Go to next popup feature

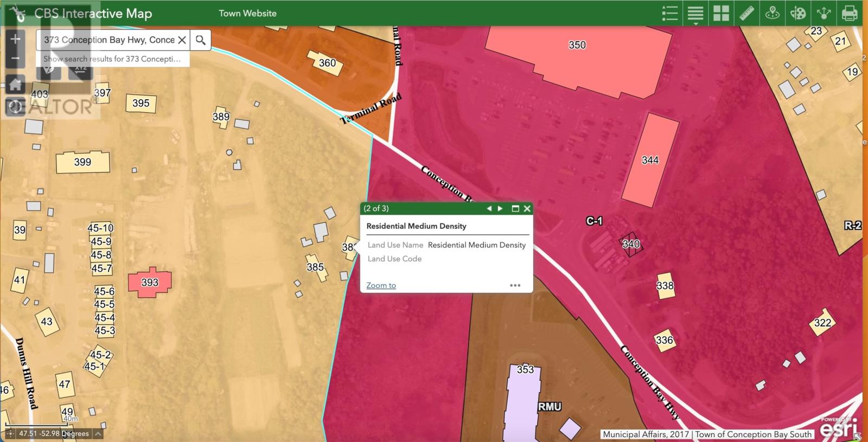pos(500,208)
